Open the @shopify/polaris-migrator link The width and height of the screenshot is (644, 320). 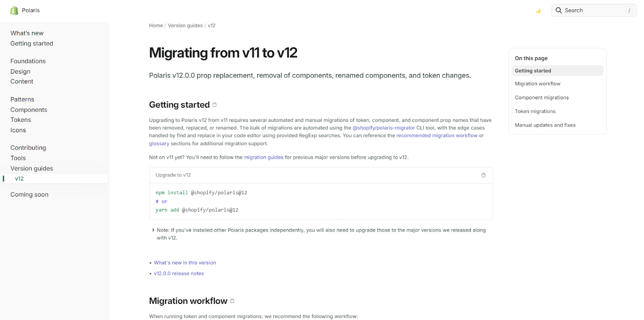384,128
